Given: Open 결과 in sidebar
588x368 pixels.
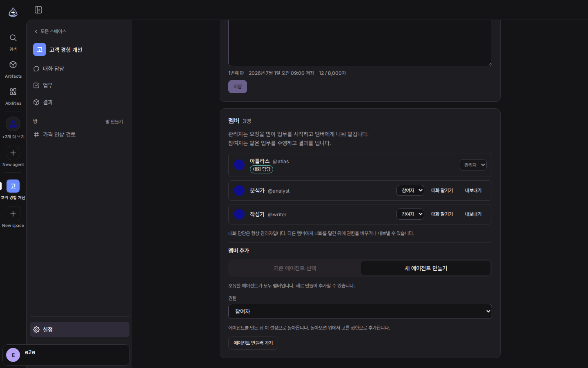Looking at the screenshot, I should click(x=80, y=102).
